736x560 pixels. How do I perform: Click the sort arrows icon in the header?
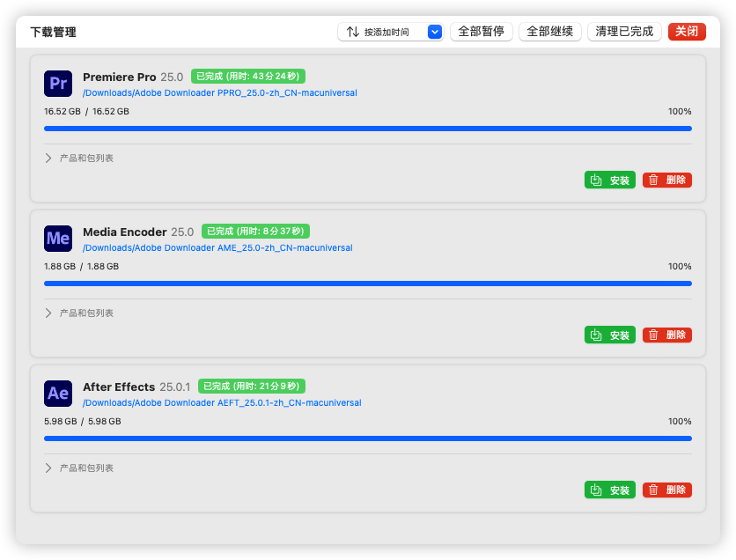[352, 32]
